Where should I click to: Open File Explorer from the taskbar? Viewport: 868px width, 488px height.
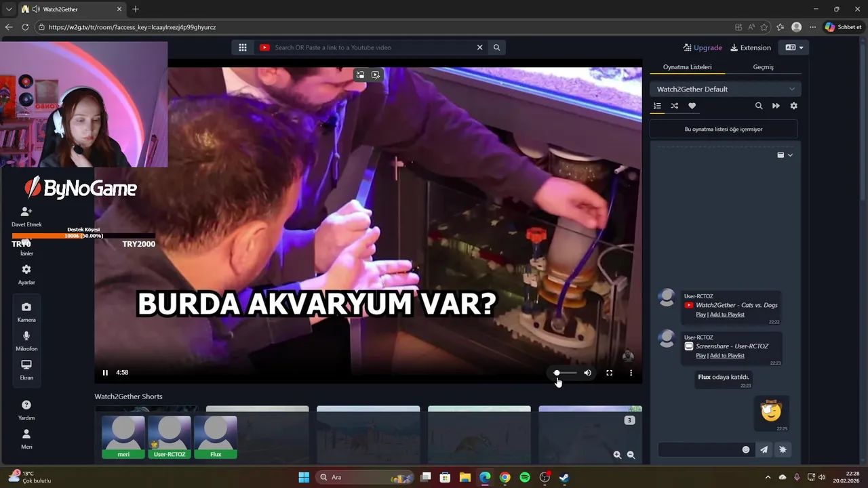tap(465, 477)
